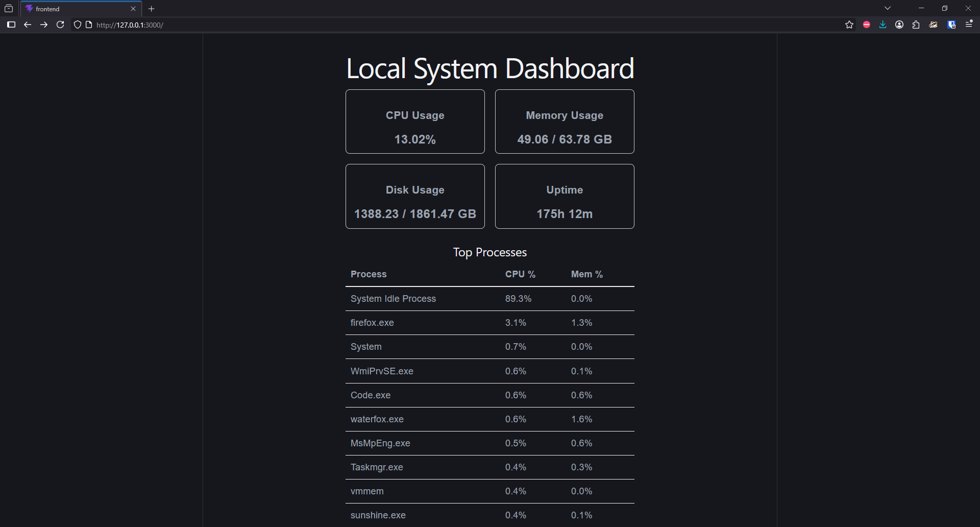
Task: Click the CPU Usage card
Action: [415, 122]
